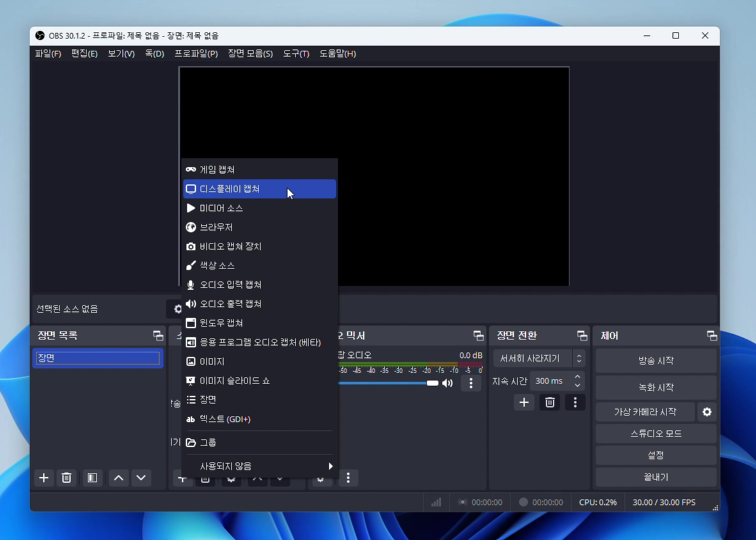Screen dimensions: 756x540
Task: Open virtual camera settings gear
Action: [x=707, y=412]
